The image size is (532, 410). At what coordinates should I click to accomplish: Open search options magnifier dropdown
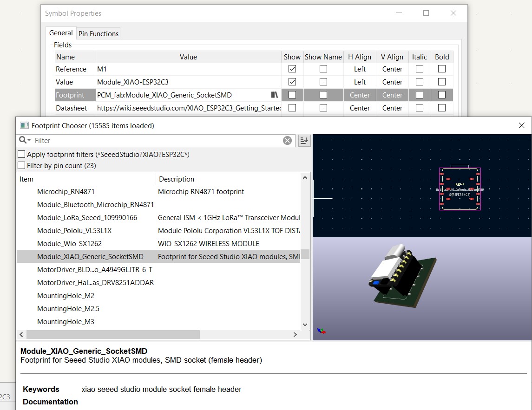(x=25, y=140)
